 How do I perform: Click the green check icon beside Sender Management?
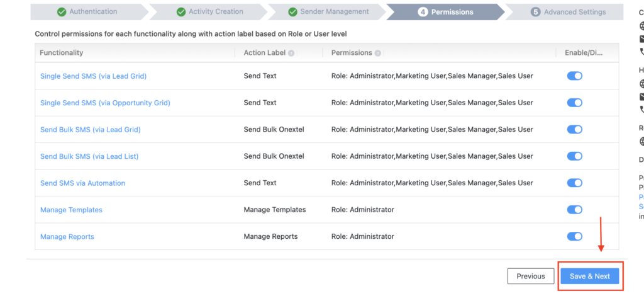coord(293,12)
